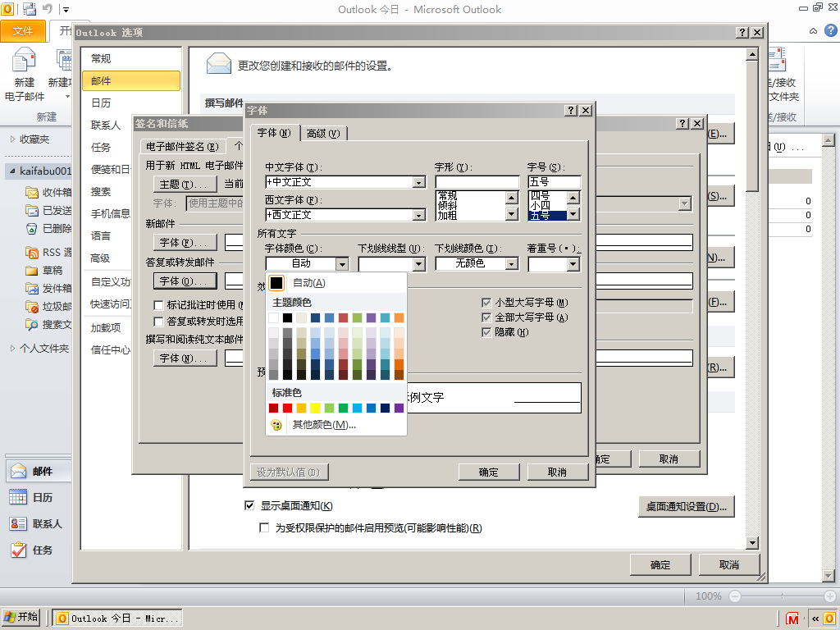This screenshot has height=630, width=840.
Task: Enable the 答复或转发时选用 checkbox
Action: point(158,322)
